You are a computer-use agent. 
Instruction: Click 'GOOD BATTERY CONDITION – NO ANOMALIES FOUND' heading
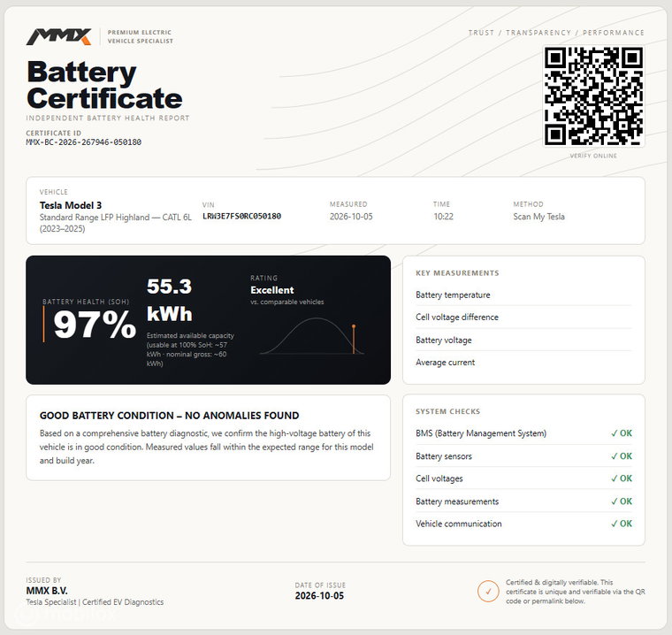click(x=169, y=416)
